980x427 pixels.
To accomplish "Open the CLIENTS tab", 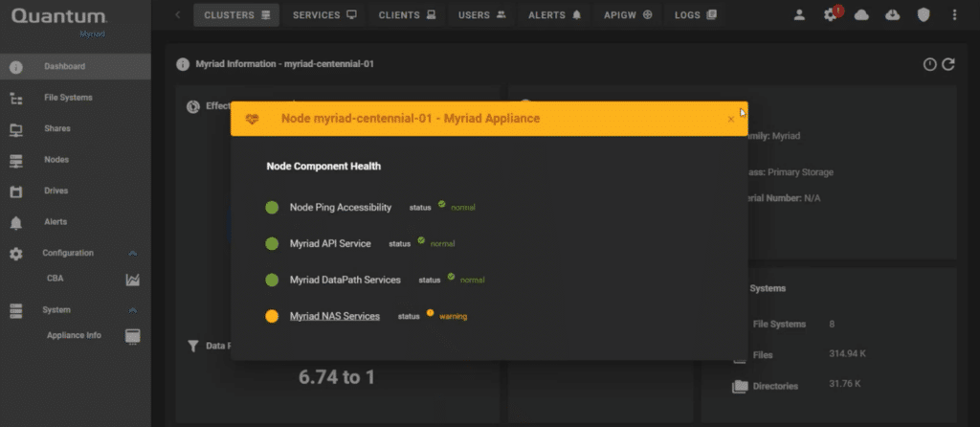I will (407, 15).
